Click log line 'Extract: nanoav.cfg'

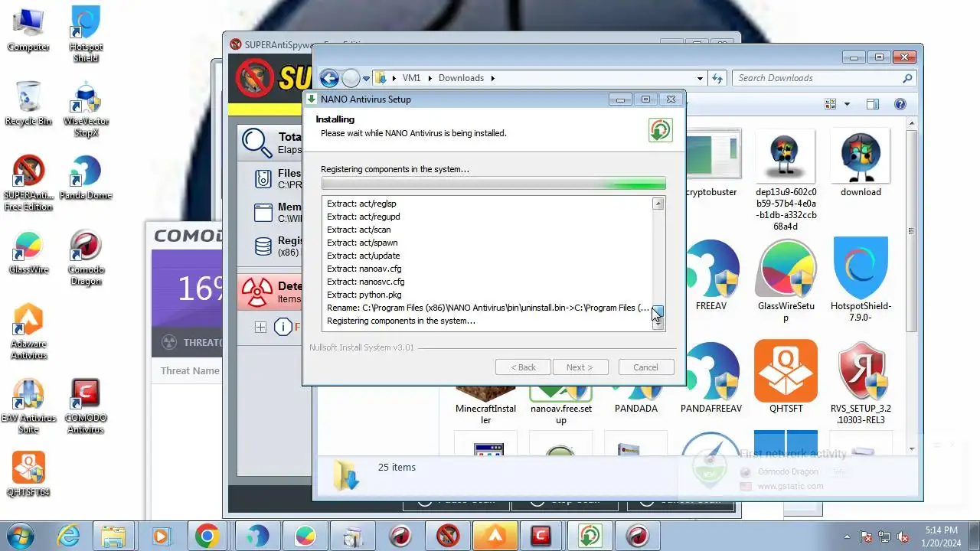[x=364, y=269]
